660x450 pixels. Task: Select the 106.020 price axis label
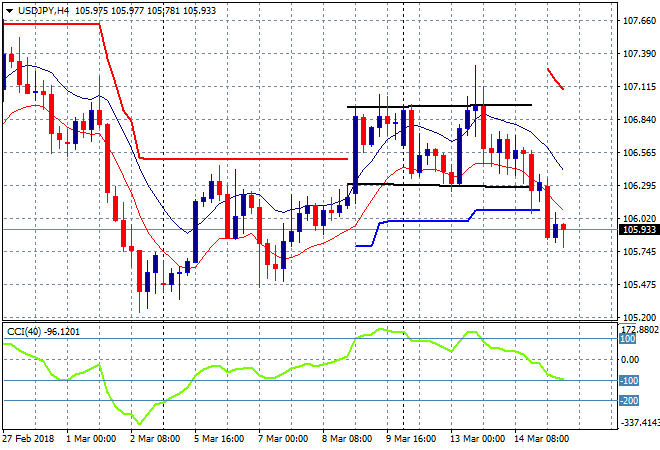[x=639, y=218]
